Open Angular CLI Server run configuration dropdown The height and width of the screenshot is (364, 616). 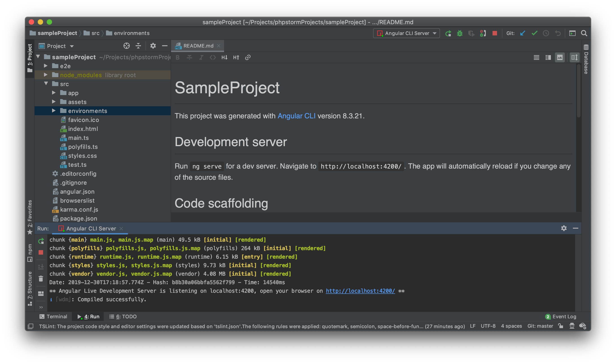click(407, 33)
